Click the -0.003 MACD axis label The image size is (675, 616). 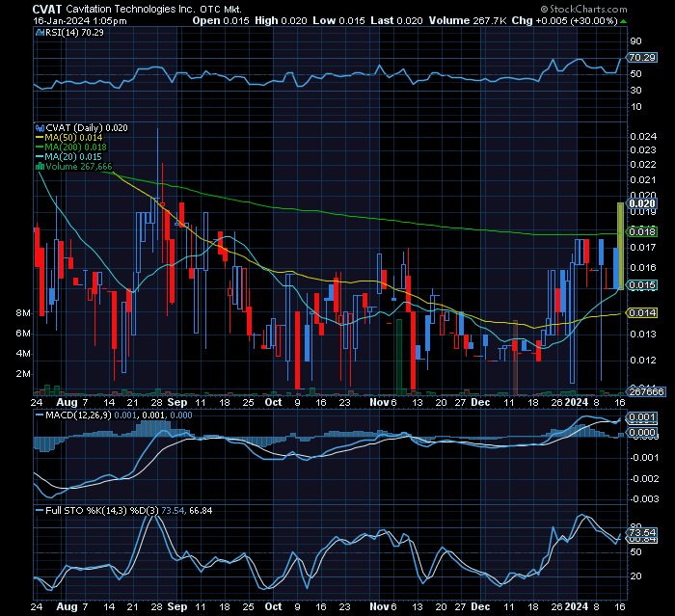(x=643, y=499)
